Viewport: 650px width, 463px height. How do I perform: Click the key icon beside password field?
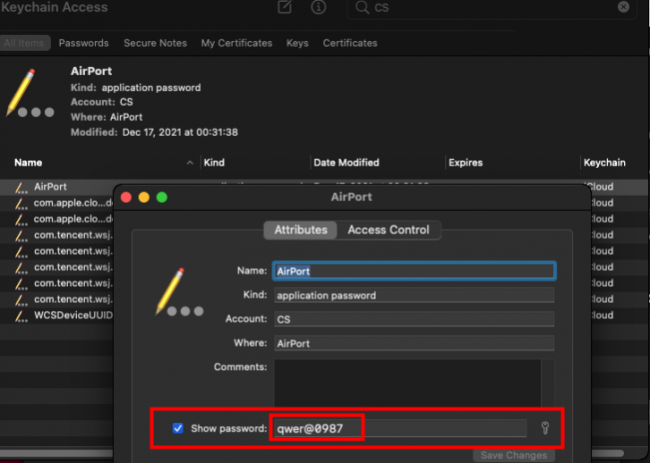tap(545, 428)
